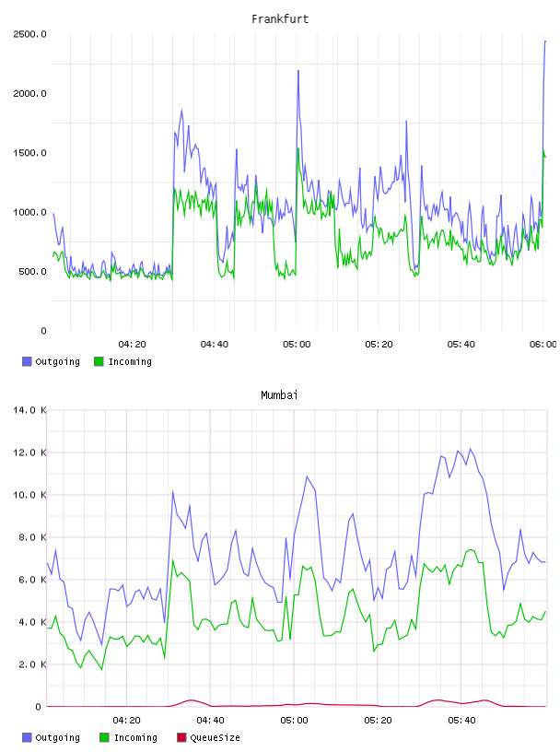
Task: Click the Incoming label under Mumbai chart
Action: [135, 737]
